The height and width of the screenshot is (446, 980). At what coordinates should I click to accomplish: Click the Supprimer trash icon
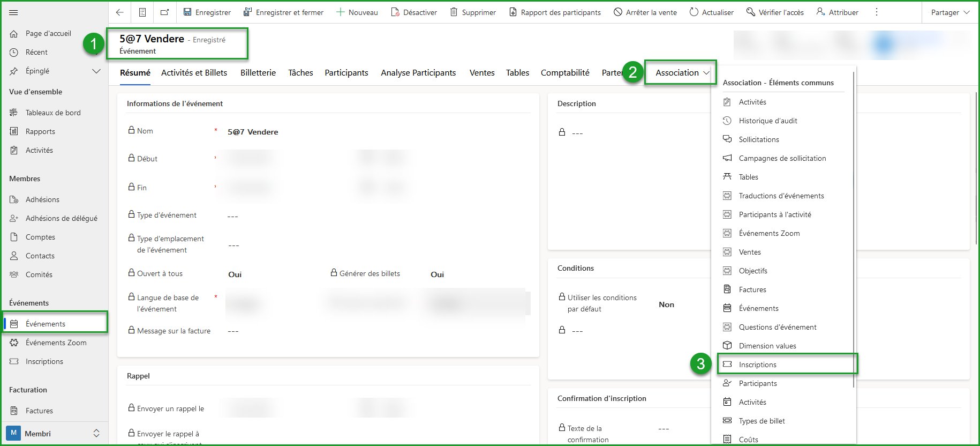[454, 12]
